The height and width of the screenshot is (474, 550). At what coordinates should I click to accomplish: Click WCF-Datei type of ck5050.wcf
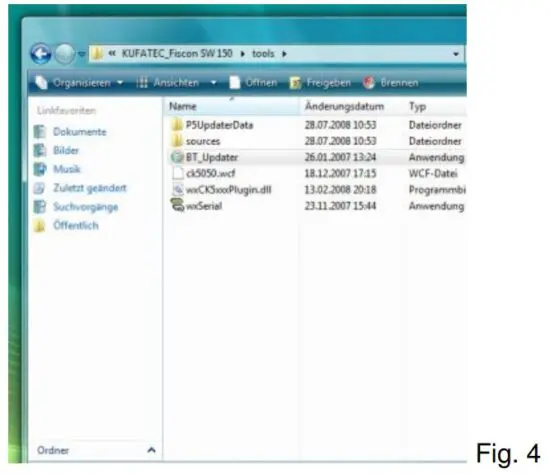[433, 173]
